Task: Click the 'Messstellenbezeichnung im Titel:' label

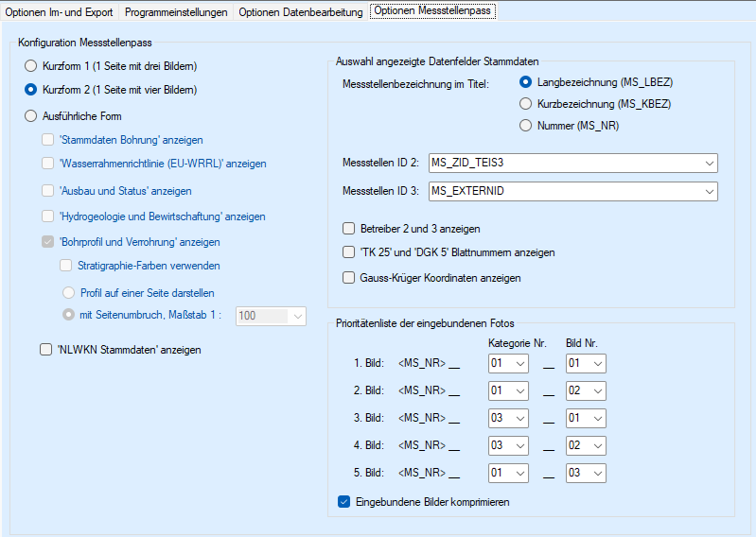Action: (x=415, y=84)
